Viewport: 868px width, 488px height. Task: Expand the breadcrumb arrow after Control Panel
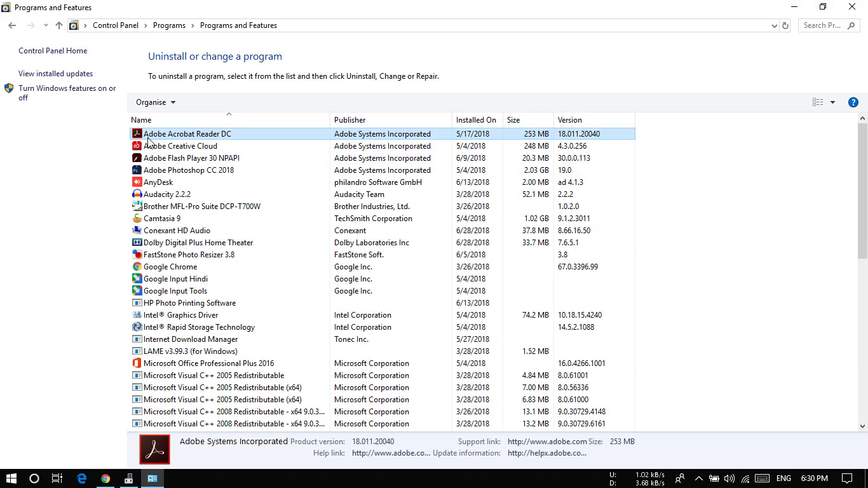coord(146,25)
